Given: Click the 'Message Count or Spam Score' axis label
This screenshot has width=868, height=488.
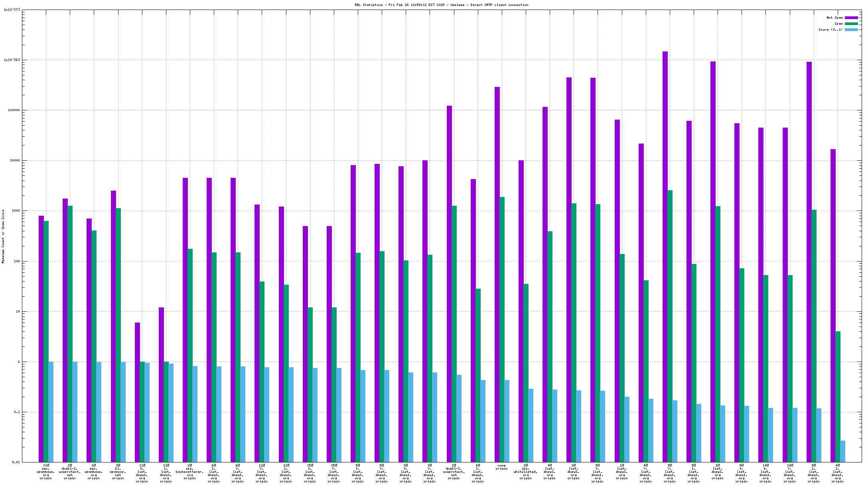Looking at the screenshot, I should pos(3,236).
